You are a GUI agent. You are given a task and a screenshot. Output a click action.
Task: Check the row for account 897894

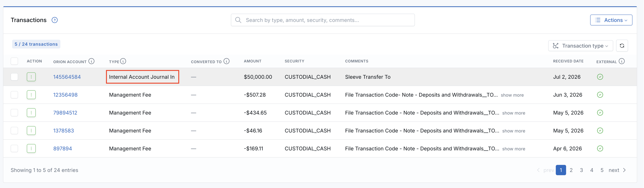click(14, 149)
